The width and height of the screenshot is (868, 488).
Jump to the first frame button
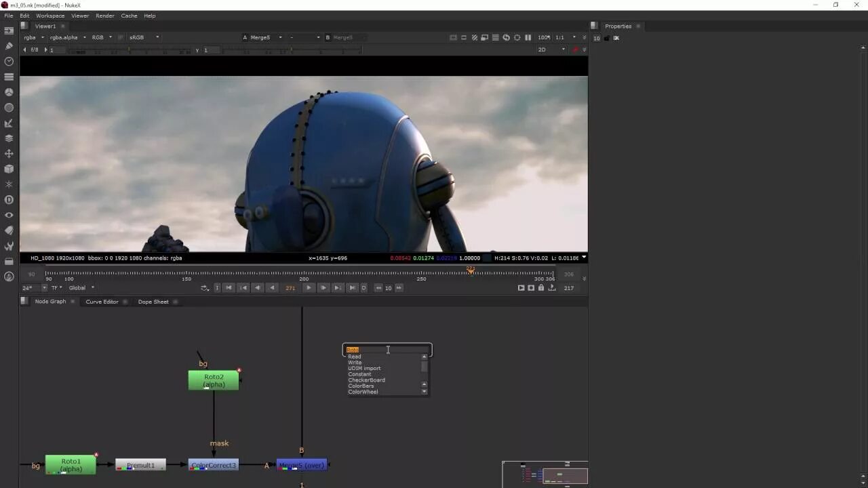pos(229,288)
